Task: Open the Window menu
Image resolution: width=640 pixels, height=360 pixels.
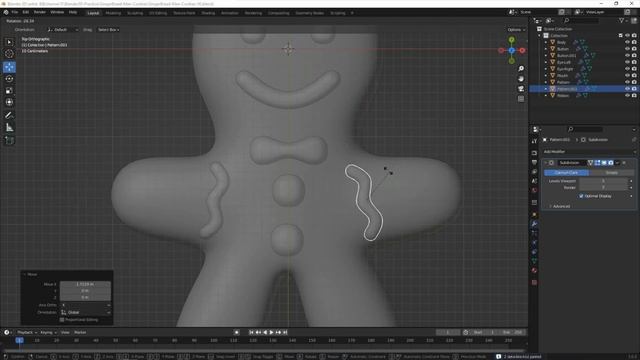Action: 57,13
